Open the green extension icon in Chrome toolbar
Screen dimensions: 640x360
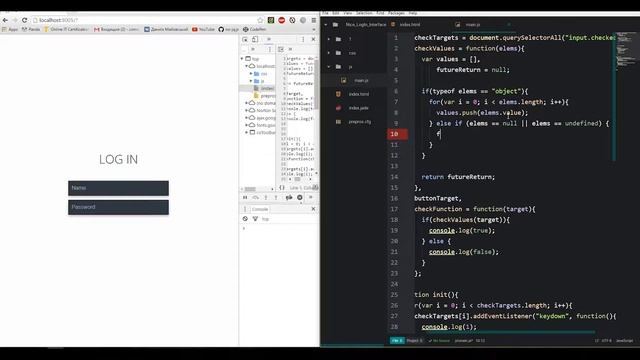[271, 20]
